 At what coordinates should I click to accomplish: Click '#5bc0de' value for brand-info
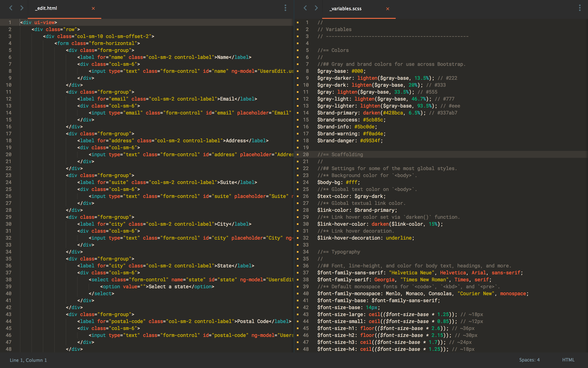364,127
